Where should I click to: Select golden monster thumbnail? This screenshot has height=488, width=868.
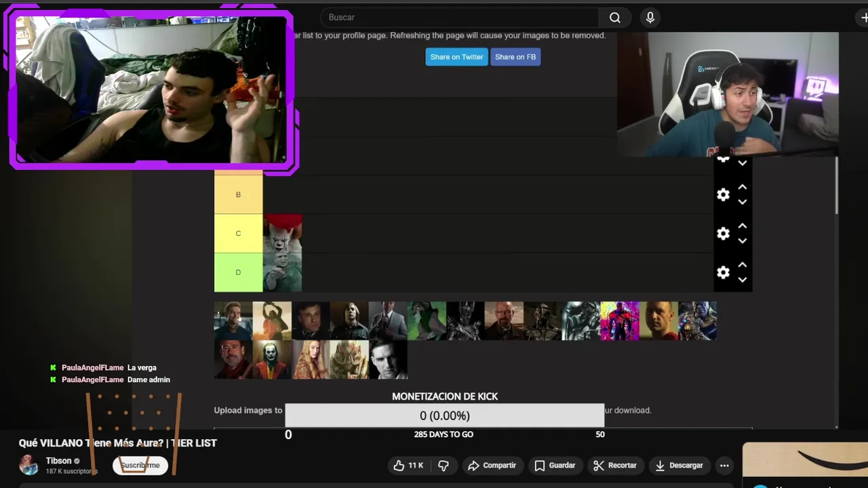point(349,360)
